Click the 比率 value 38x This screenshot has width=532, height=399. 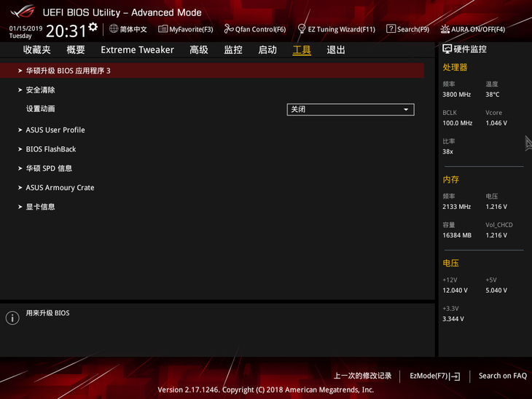448,151
